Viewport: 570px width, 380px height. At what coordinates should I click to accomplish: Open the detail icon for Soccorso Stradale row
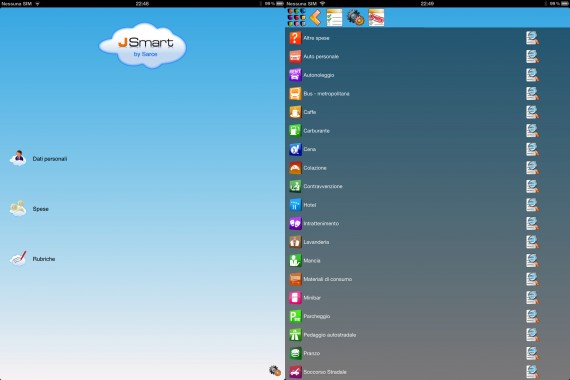coord(532,372)
